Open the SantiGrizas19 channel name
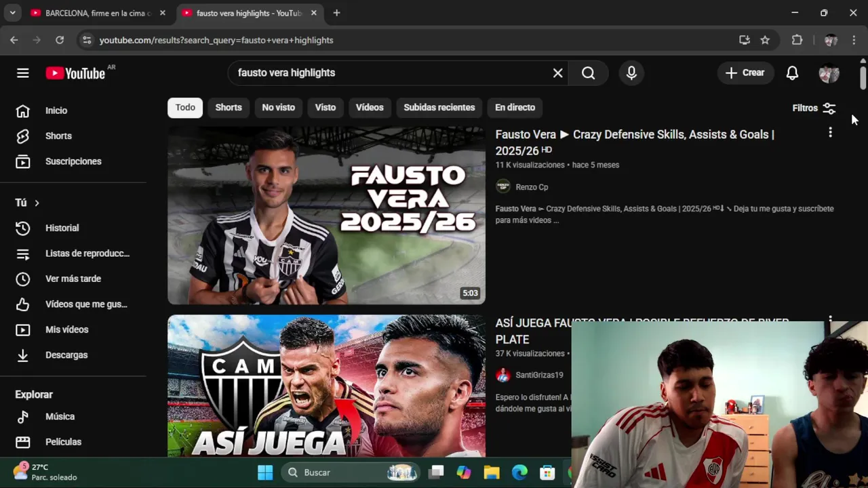The height and width of the screenshot is (488, 868). point(539,375)
